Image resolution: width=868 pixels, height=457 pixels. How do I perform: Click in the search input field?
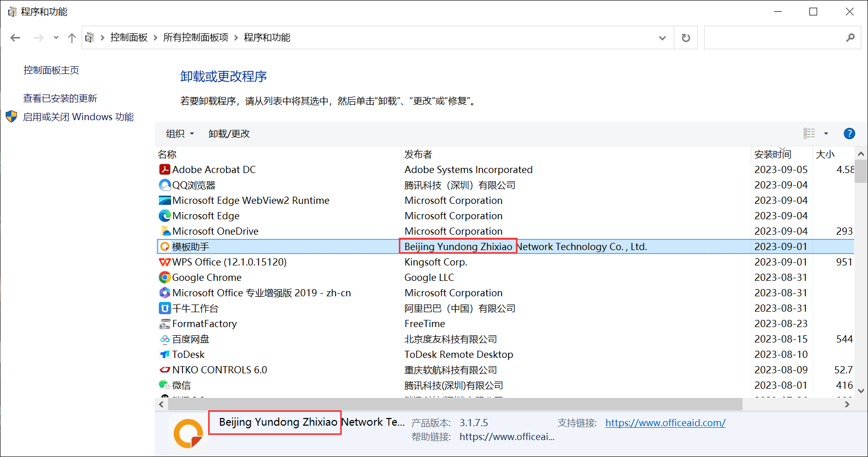[x=774, y=37]
